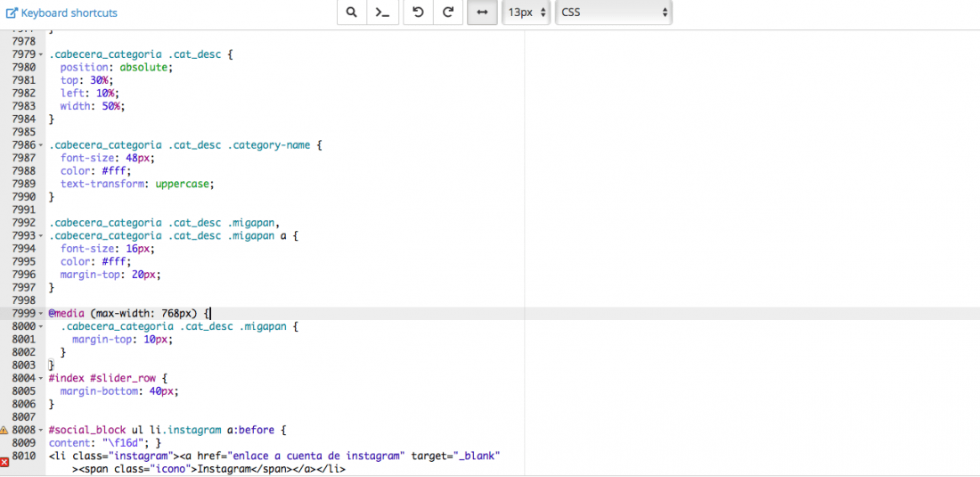Click line number 8005 in gutter
Image resolution: width=980 pixels, height=477 pixels.
pos(24,391)
